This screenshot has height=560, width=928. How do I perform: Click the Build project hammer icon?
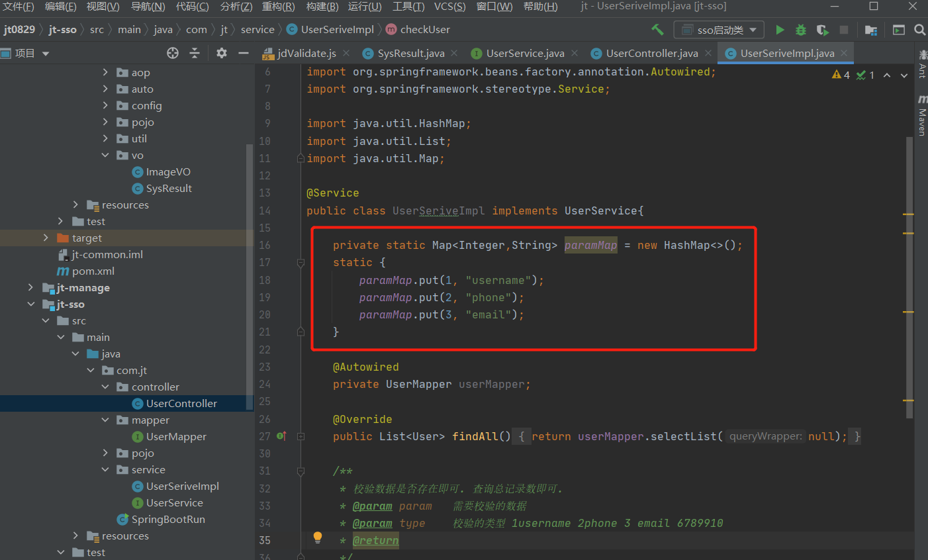(657, 30)
